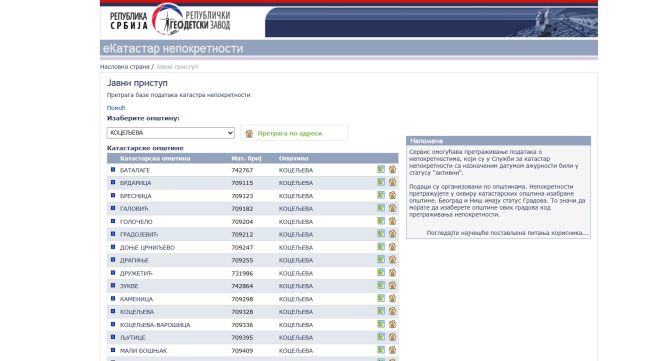Click house icon in ГОЛОЧЕЛО row
Viewport: 650px width, 361px height.
point(392,221)
